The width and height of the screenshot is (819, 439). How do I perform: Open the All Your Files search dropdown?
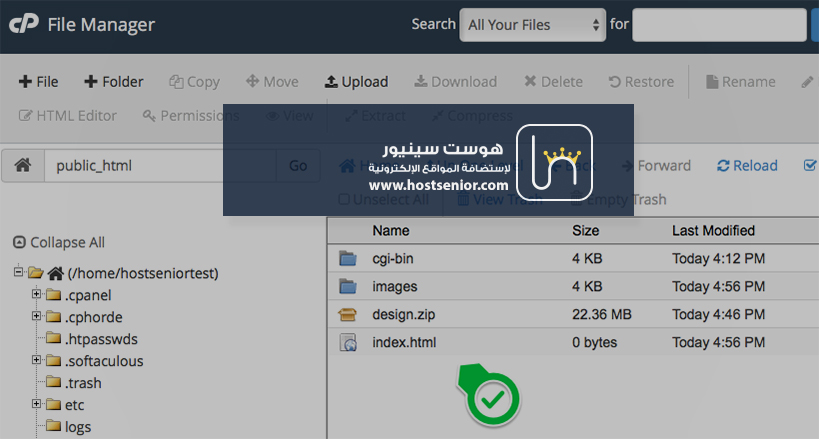click(532, 25)
